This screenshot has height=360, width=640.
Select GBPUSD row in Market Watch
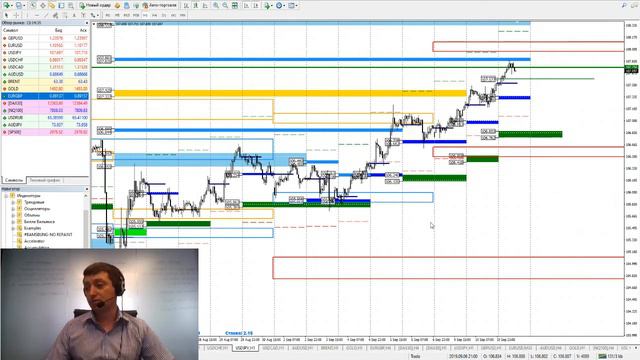(x=45, y=38)
